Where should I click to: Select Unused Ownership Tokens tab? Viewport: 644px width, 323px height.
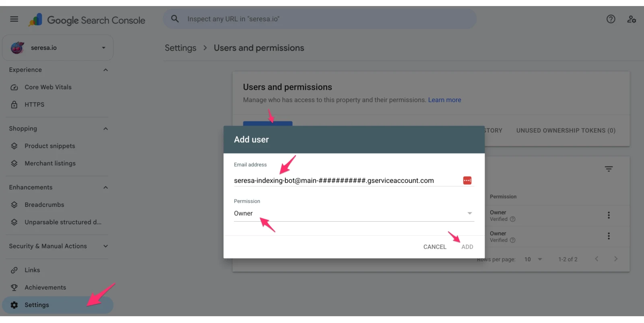566,131
